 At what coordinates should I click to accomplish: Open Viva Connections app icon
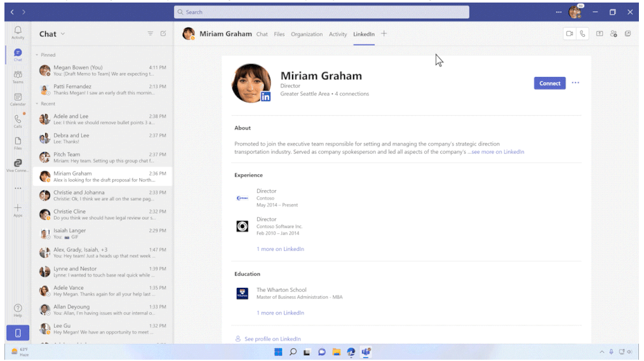pos(18,165)
